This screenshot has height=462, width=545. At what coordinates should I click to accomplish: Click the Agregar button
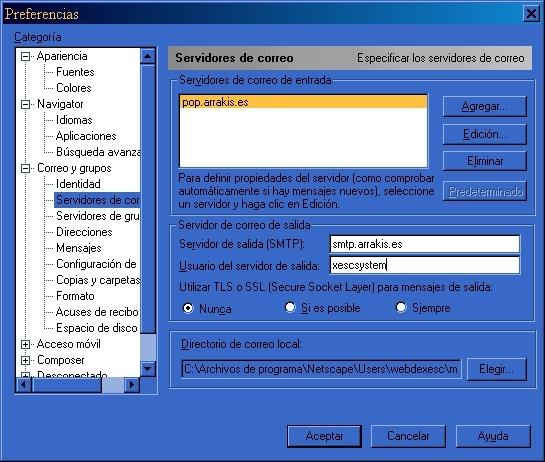click(485, 106)
